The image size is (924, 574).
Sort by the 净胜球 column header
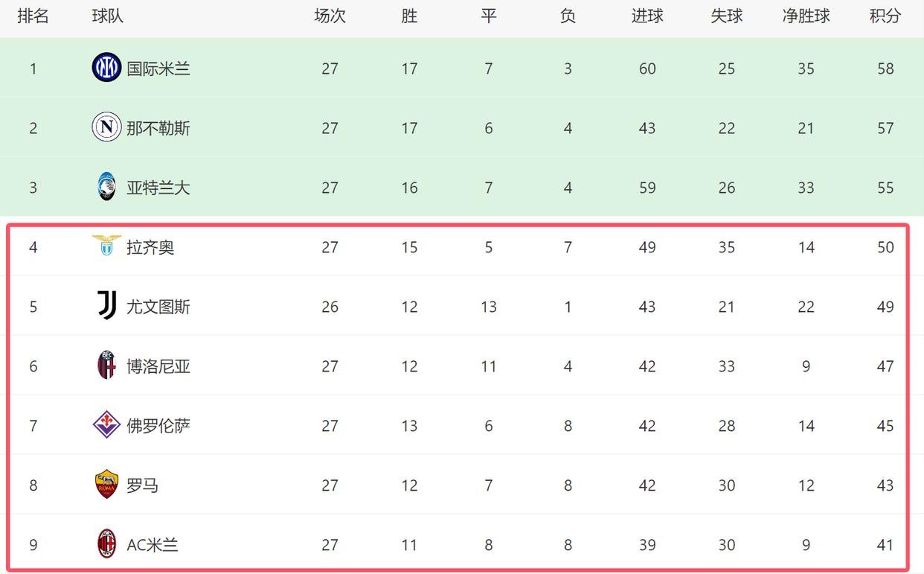(806, 16)
